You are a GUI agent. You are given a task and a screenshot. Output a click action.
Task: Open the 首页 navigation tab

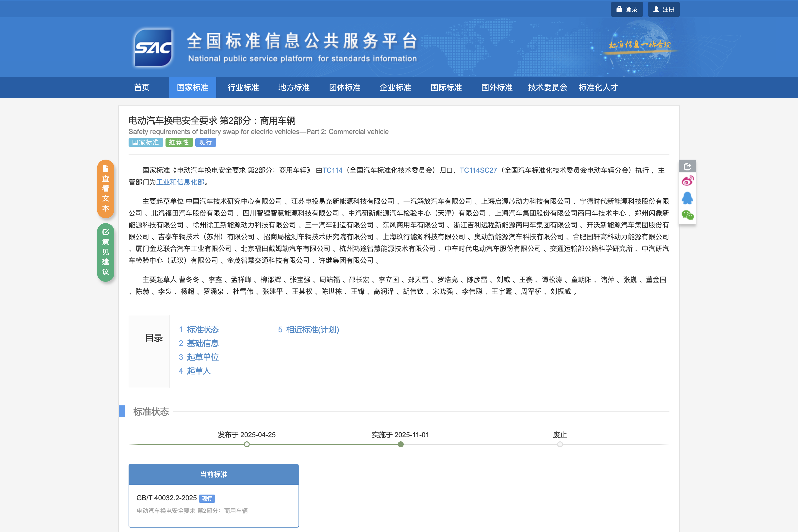(142, 87)
